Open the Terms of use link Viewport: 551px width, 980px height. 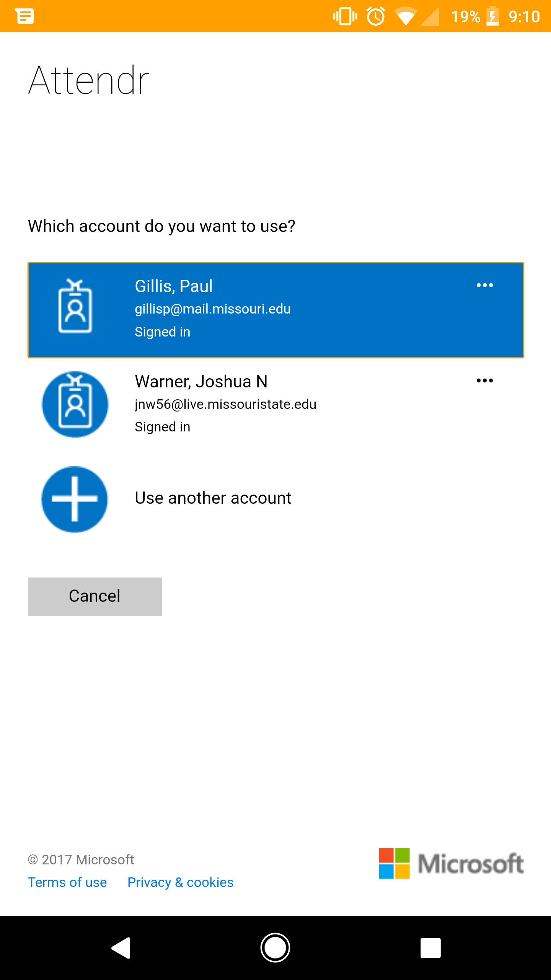click(67, 882)
